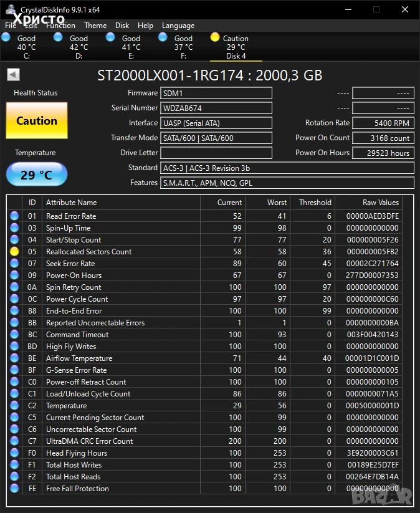Viewport: 420px width, 513px height.
Task: Click the 29 °C temperature button
Action: (37, 175)
